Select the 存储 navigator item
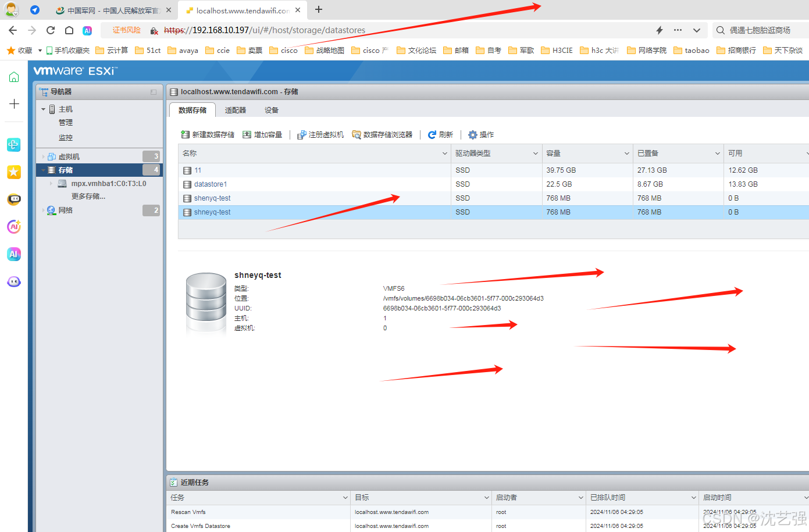This screenshot has height=532, width=809. tap(99, 170)
